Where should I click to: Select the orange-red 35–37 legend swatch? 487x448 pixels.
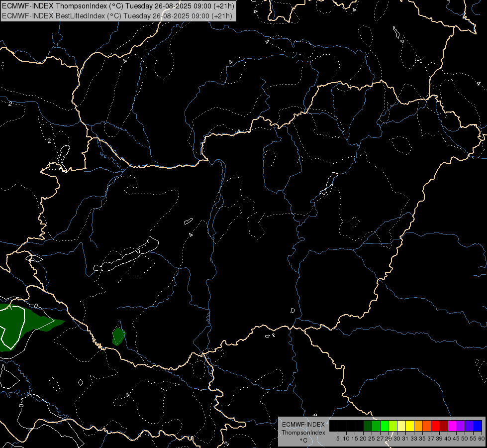click(426, 426)
